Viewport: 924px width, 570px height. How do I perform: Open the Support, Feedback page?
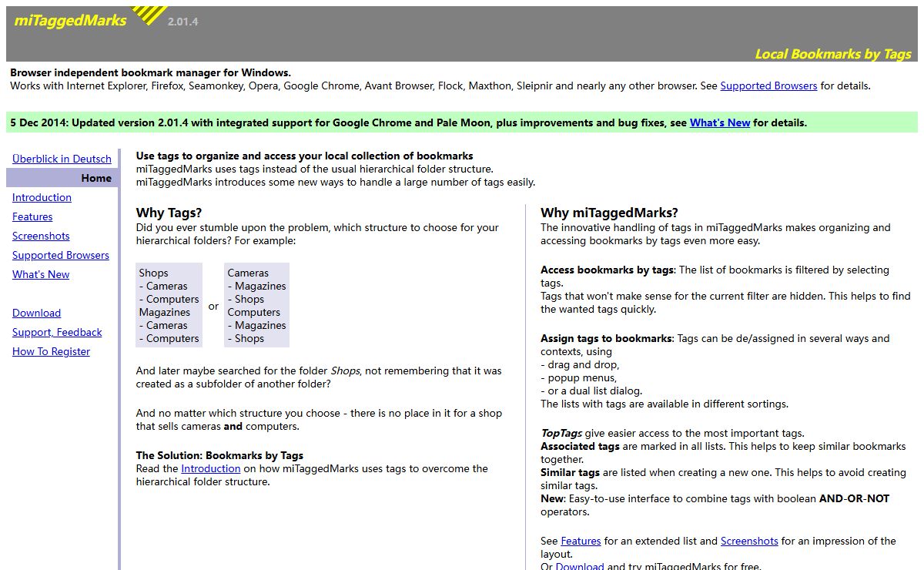click(57, 332)
